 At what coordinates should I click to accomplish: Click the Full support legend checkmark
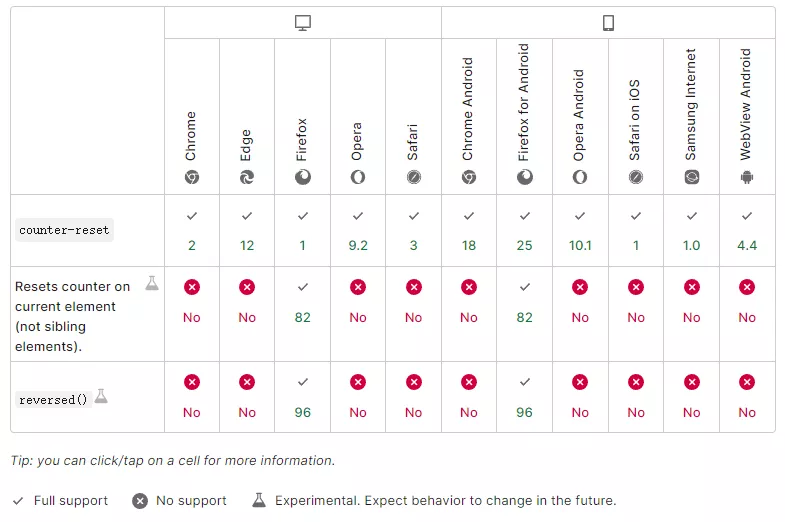tap(18, 500)
